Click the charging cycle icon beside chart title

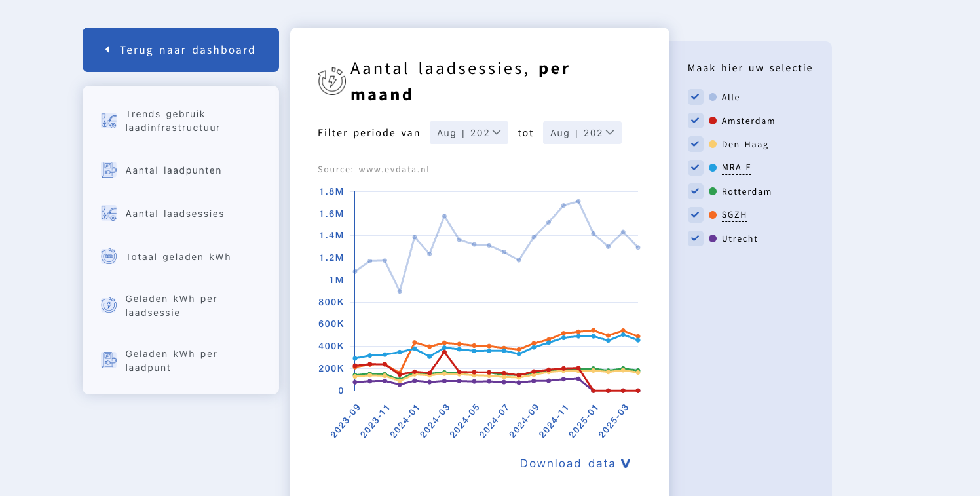pyautogui.click(x=331, y=81)
